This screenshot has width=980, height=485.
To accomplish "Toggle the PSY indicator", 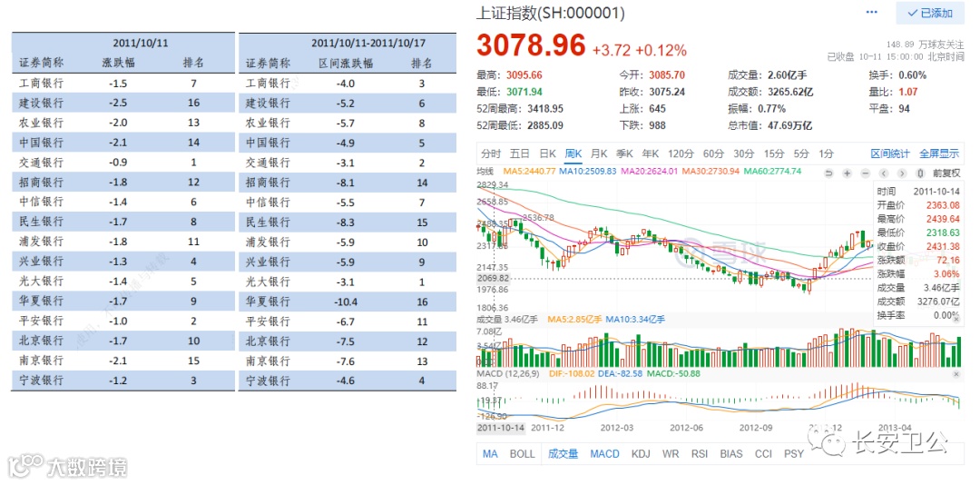I will (x=794, y=454).
